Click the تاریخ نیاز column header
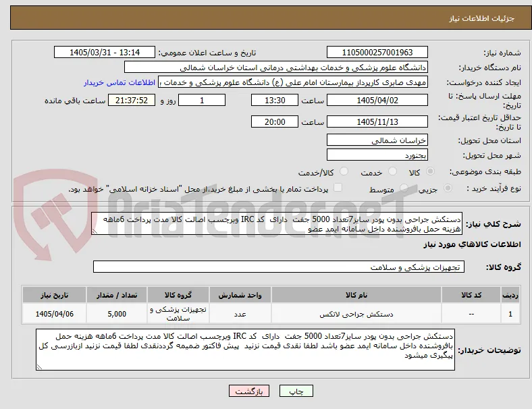Viewport: 532px width, 409px height. coord(54,295)
